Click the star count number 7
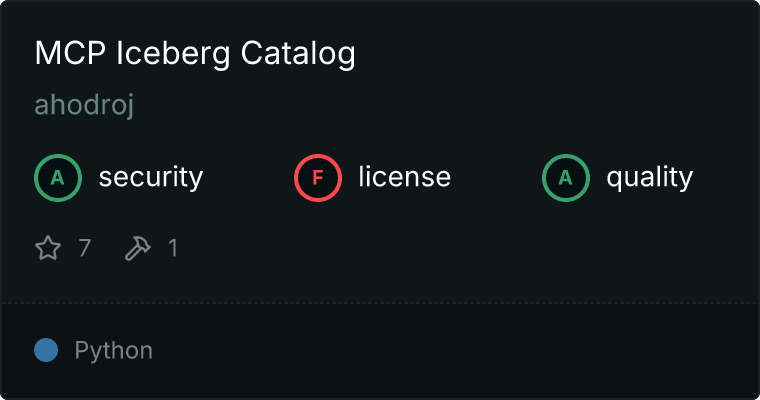This screenshot has width=760, height=400. [x=85, y=248]
